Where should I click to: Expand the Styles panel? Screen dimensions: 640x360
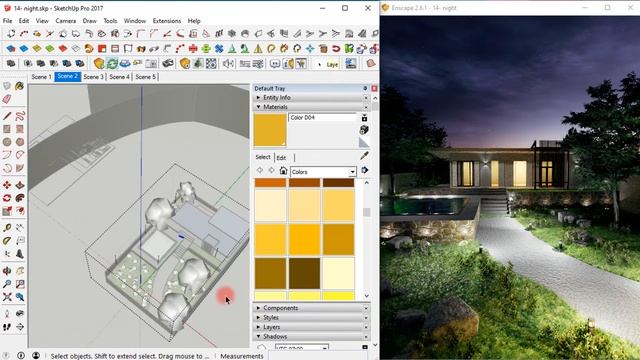[311, 317]
